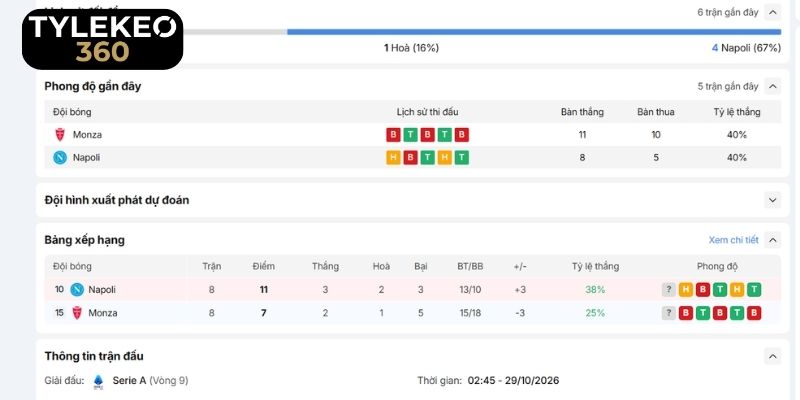Image resolution: width=800 pixels, height=400 pixels.
Task: Click first orange H badge in Napoli form history
Action: click(393, 158)
